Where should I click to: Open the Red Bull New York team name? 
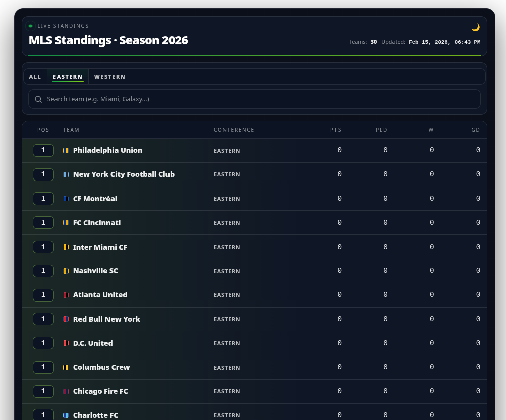[106, 319]
